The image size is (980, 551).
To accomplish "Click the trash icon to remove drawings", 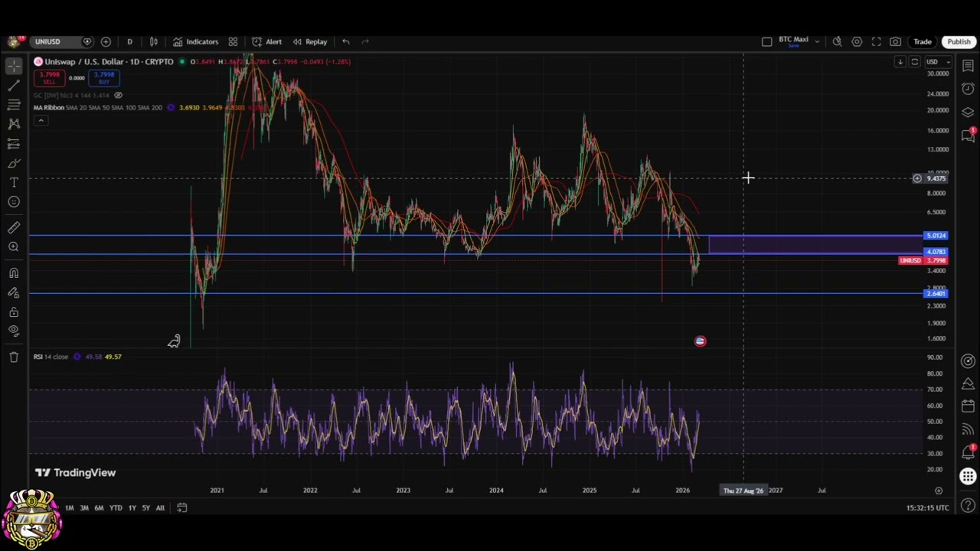I will (14, 357).
